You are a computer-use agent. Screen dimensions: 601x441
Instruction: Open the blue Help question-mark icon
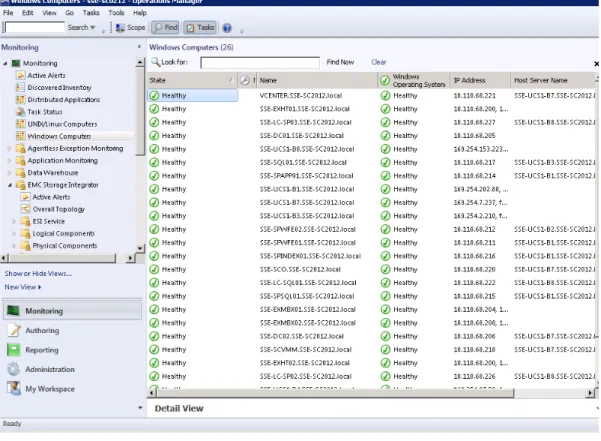coord(227,28)
